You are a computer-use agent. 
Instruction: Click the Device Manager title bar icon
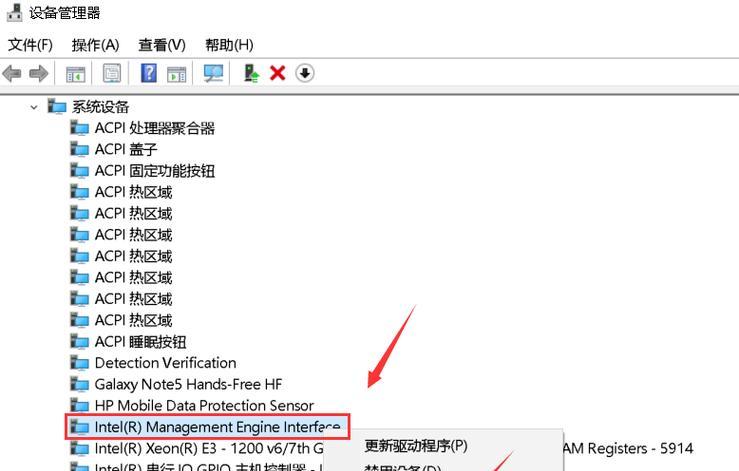point(15,12)
